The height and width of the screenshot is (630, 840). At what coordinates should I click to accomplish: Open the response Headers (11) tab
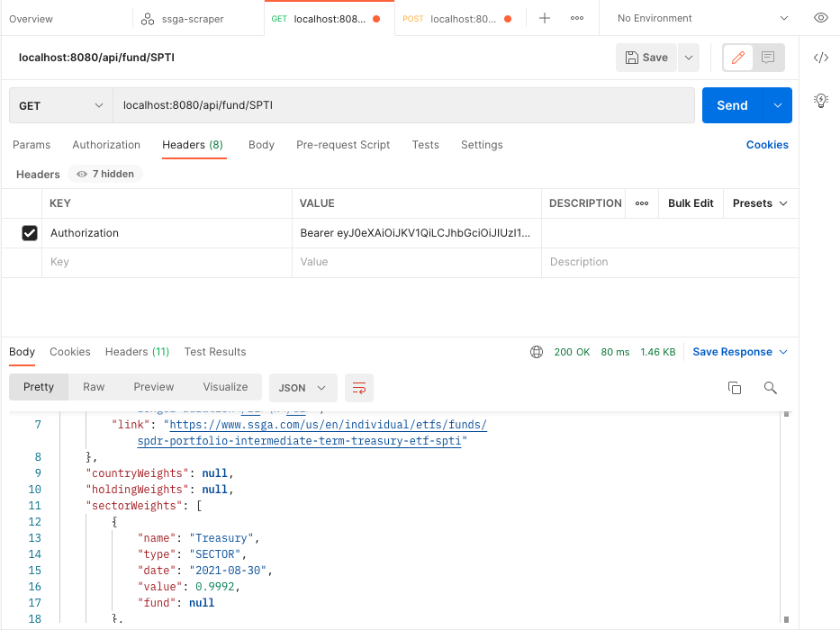(137, 352)
